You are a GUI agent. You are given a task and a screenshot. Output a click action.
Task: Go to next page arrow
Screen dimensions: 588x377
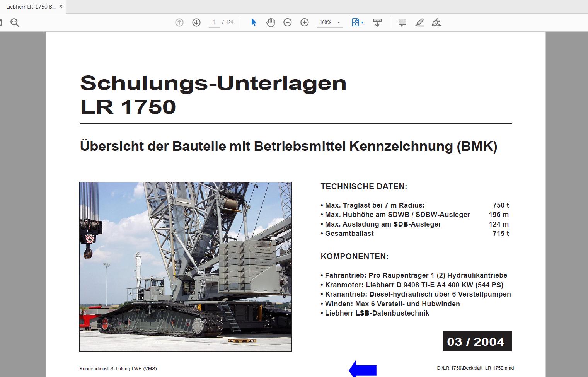point(196,22)
